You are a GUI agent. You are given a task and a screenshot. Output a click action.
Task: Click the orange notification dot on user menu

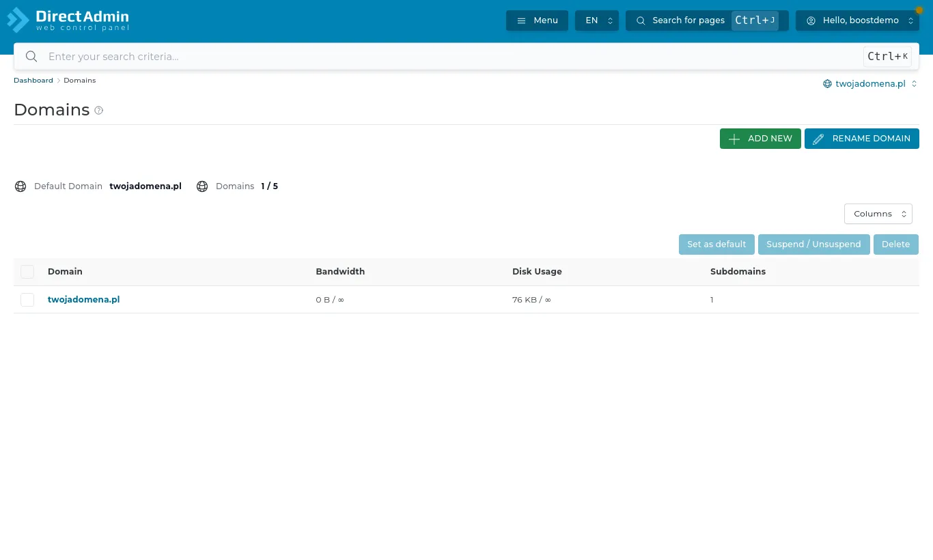click(x=919, y=11)
